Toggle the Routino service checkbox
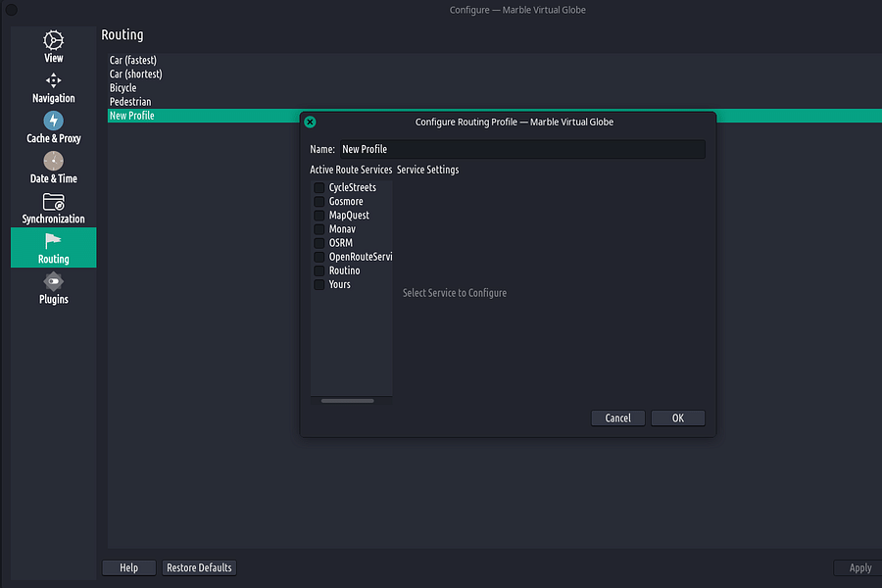Viewport: 882px width, 588px height. (319, 270)
